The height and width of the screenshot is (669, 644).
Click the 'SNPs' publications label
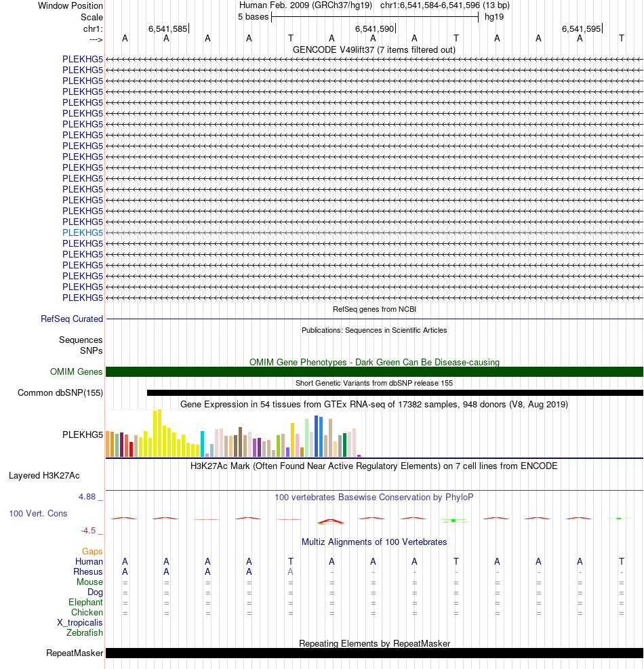point(92,350)
